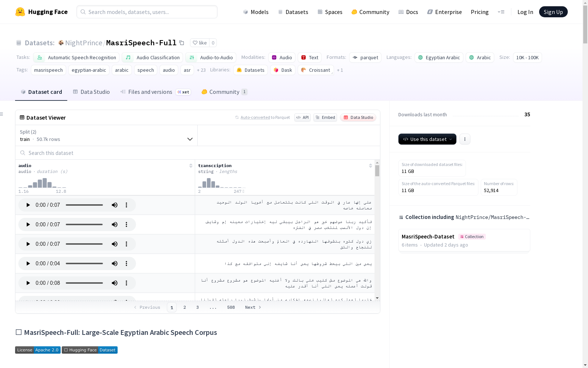Click the Apache 2.0 license badge
This screenshot has width=588, height=368.
tap(38, 350)
